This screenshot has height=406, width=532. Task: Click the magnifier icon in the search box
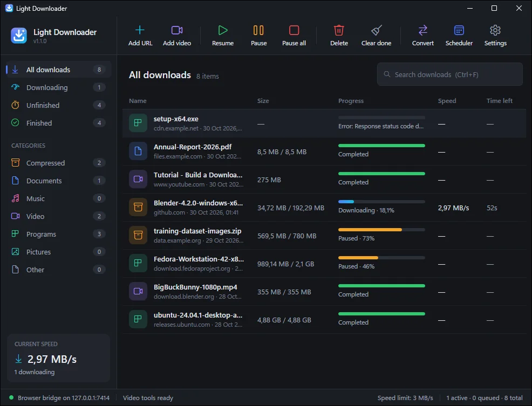[387, 74]
